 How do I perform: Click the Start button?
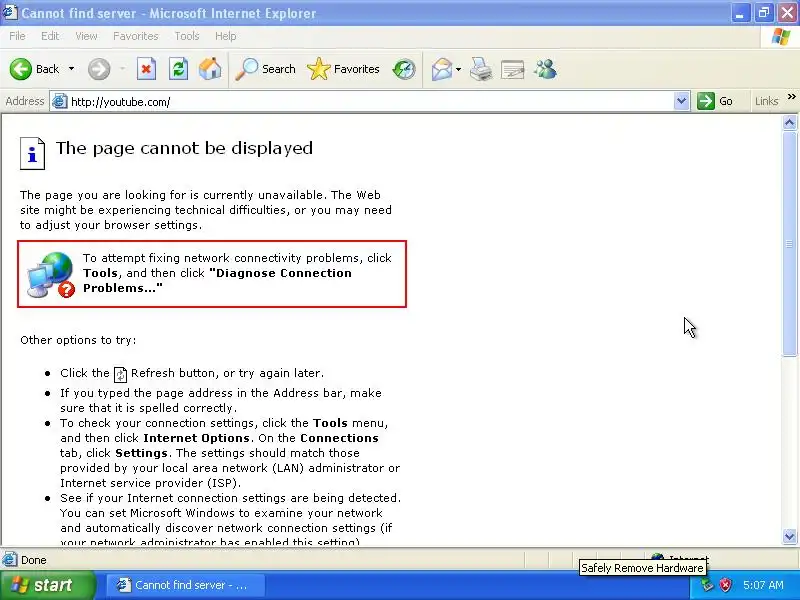click(x=47, y=585)
